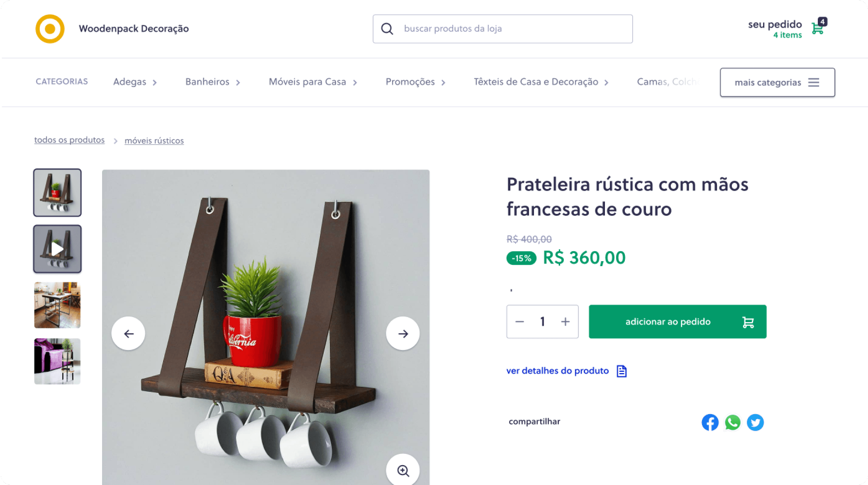Increase quantity with plus button
This screenshot has width=868, height=485.
coord(565,322)
